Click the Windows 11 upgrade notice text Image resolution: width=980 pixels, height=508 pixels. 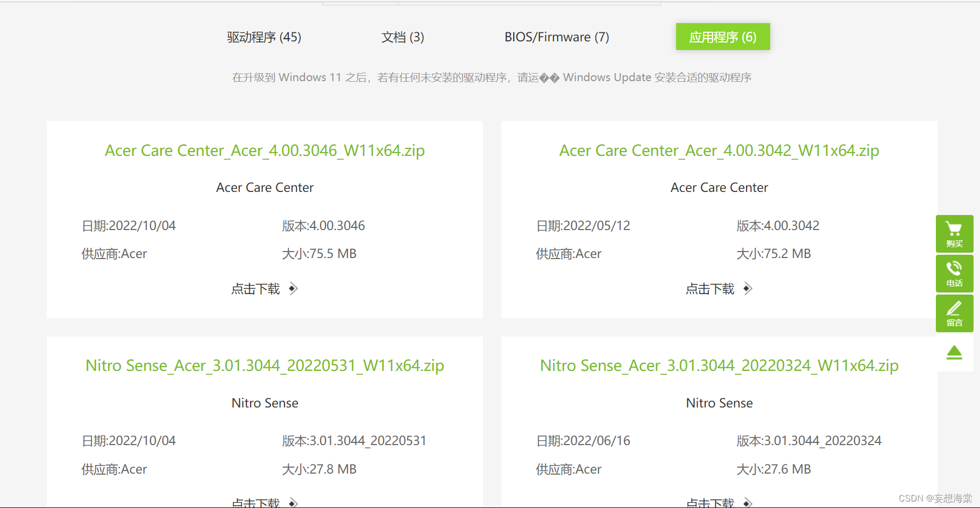click(492, 77)
